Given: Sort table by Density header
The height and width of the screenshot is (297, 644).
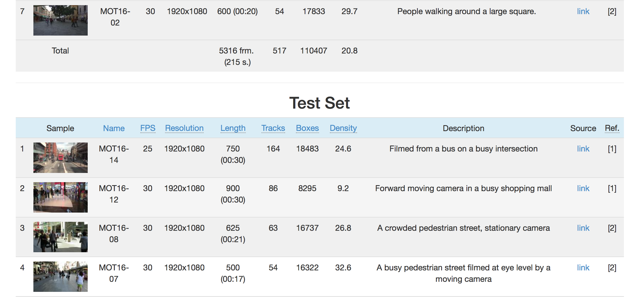Looking at the screenshot, I should [x=343, y=128].
